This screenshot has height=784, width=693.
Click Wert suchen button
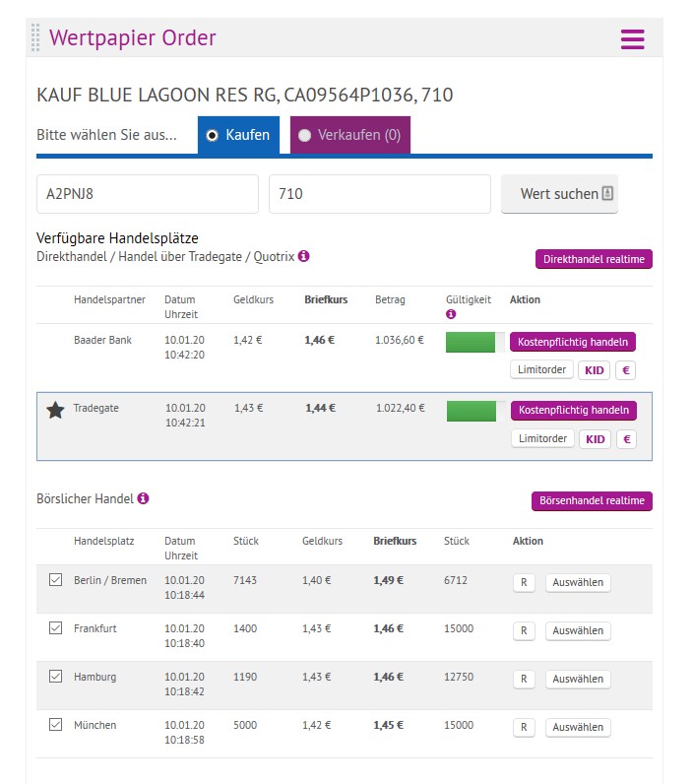pyautogui.click(x=559, y=194)
